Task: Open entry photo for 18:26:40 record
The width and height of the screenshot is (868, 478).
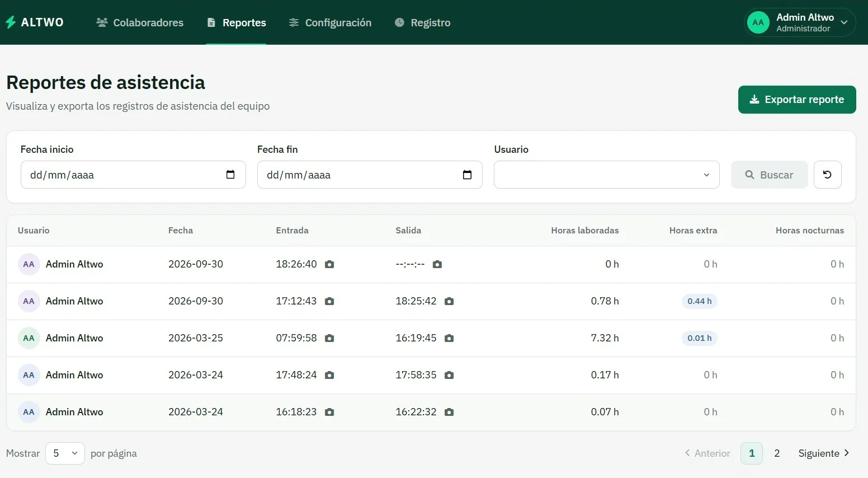Action: click(329, 264)
